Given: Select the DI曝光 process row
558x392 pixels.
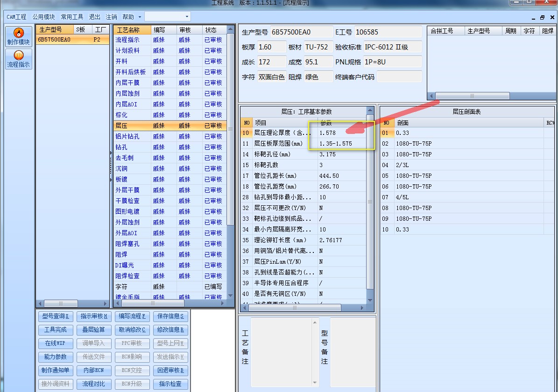Looking at the screenshot, I should [170, 265].
